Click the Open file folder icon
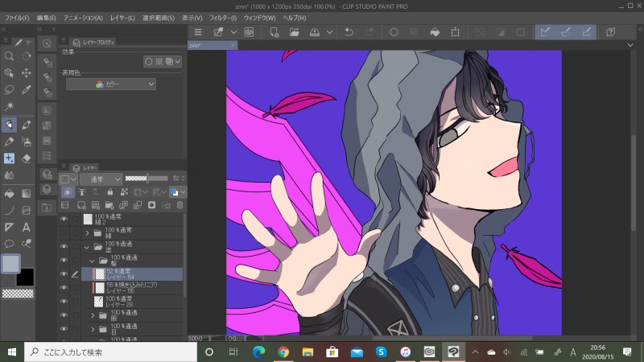644x362 pixels. (x=295, y=32)
